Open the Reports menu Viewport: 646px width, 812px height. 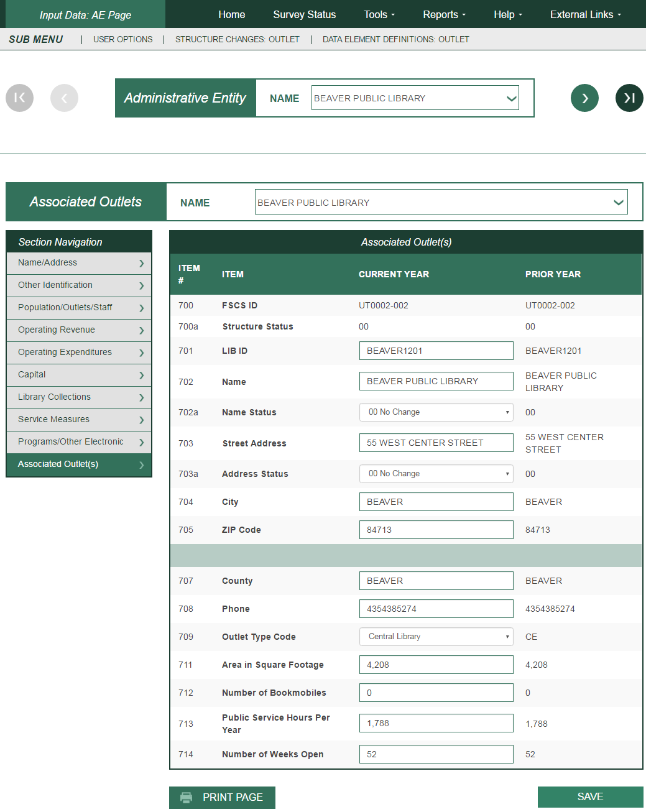click(444, 14)
